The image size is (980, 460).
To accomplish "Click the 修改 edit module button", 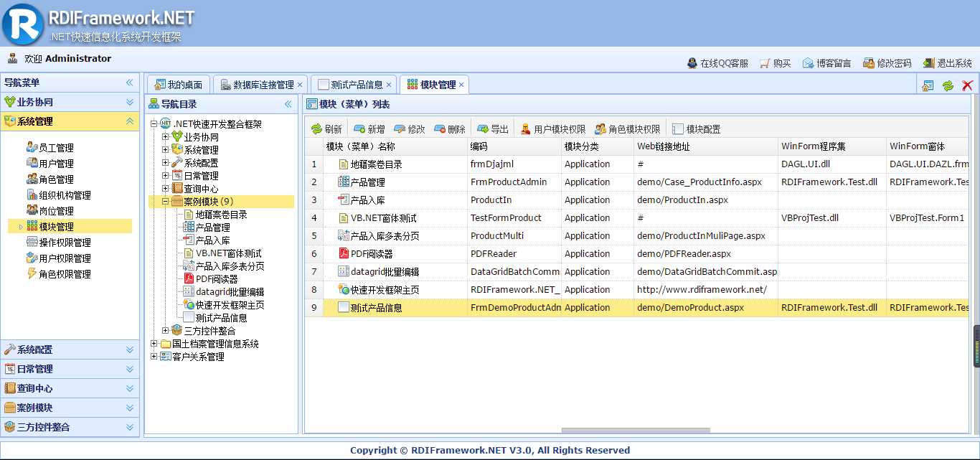I will pos(409,129).
